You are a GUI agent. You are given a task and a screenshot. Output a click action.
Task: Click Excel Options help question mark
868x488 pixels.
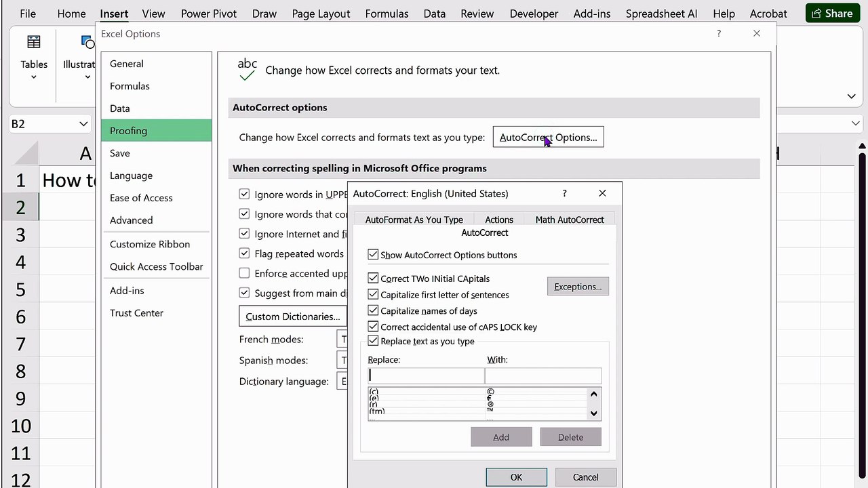pos(719,33)
